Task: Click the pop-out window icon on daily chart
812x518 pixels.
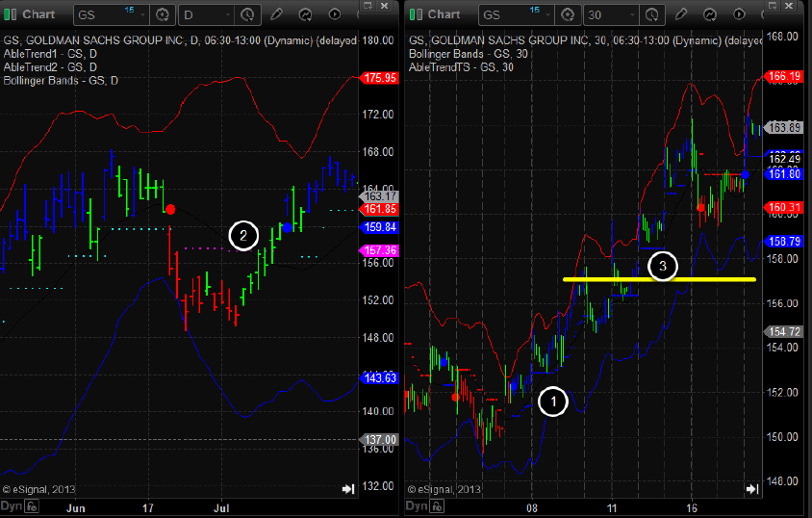Action: pos(368,6)
